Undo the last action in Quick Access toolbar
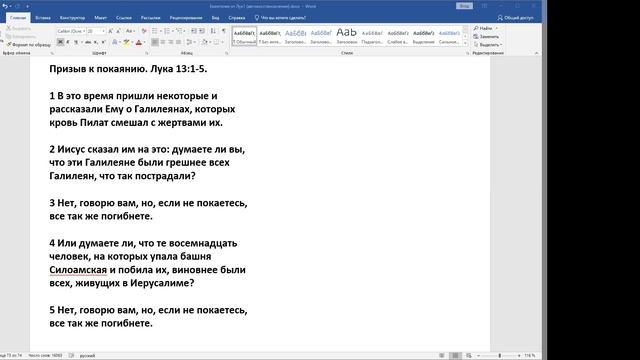The image size is (640, 360). [x=5, y=6]
